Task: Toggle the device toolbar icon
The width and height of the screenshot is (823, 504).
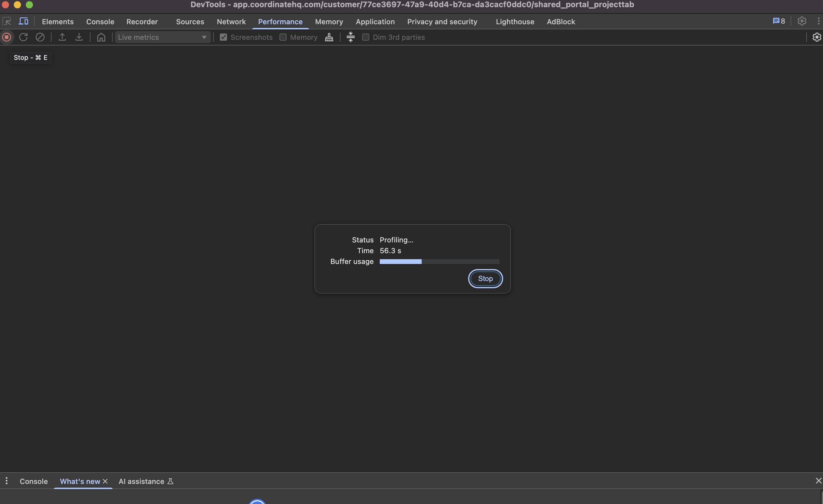Action: click(23, 21)
